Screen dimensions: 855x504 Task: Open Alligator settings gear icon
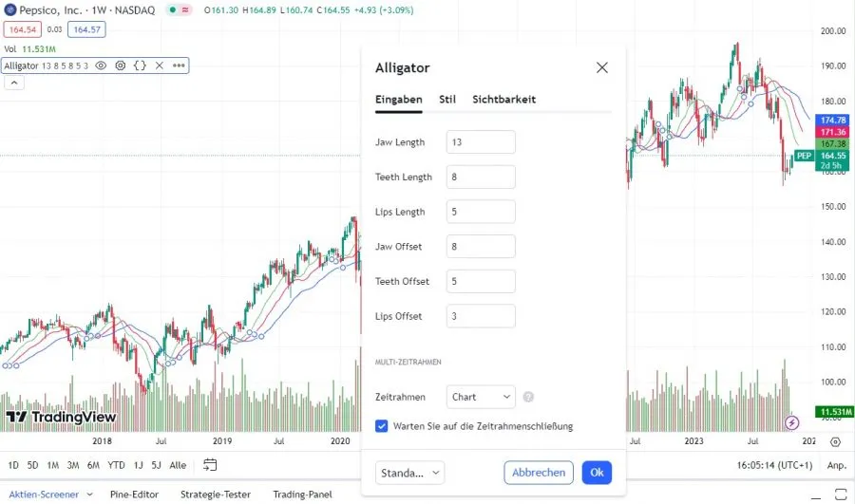pos(121,65)
